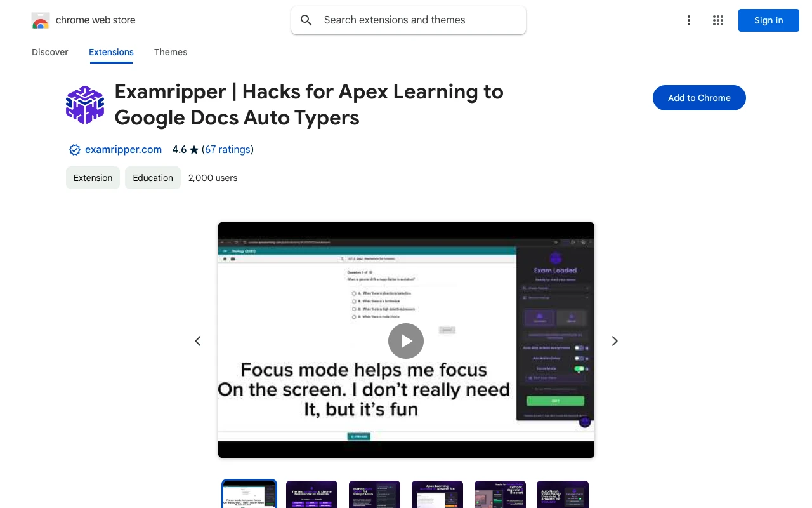Click the verified publisher badge icon

click(74, 150)
